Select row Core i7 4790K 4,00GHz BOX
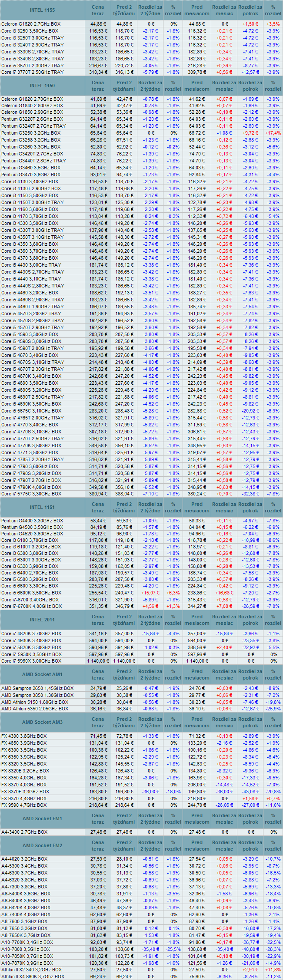The height and width of the screenshot is (980, 283). 141,487
